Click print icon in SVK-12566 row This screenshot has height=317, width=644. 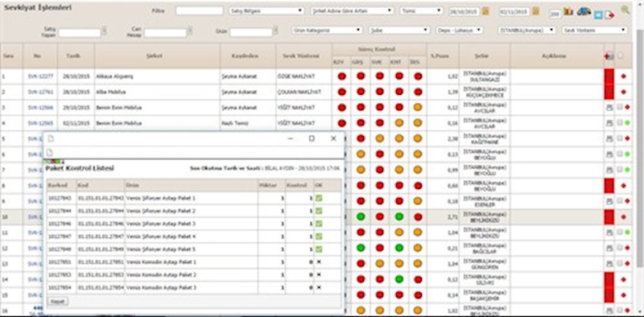[609, 107]
